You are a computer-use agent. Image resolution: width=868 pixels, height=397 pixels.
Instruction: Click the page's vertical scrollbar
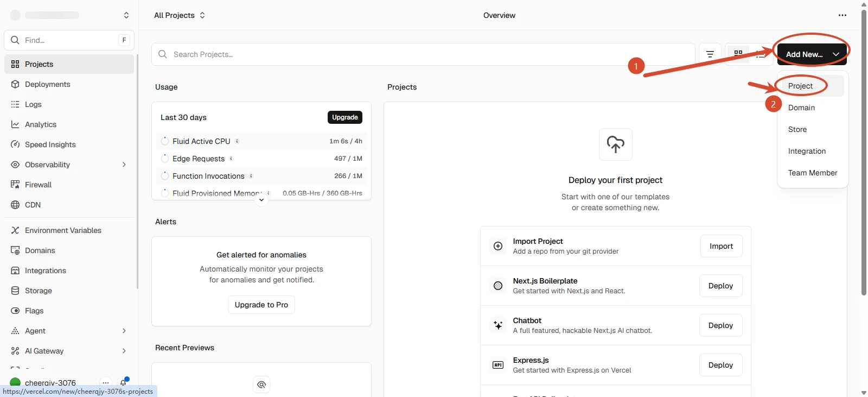coord(864,152)
